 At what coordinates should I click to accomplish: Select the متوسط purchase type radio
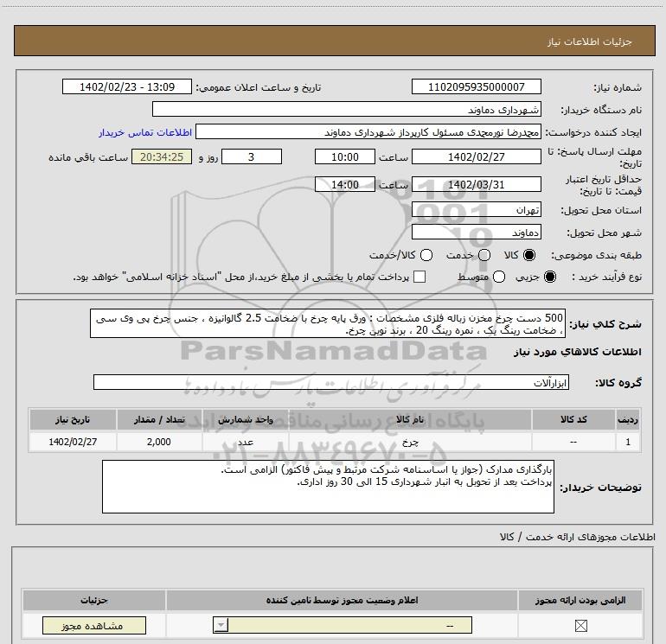click(499, 277)
